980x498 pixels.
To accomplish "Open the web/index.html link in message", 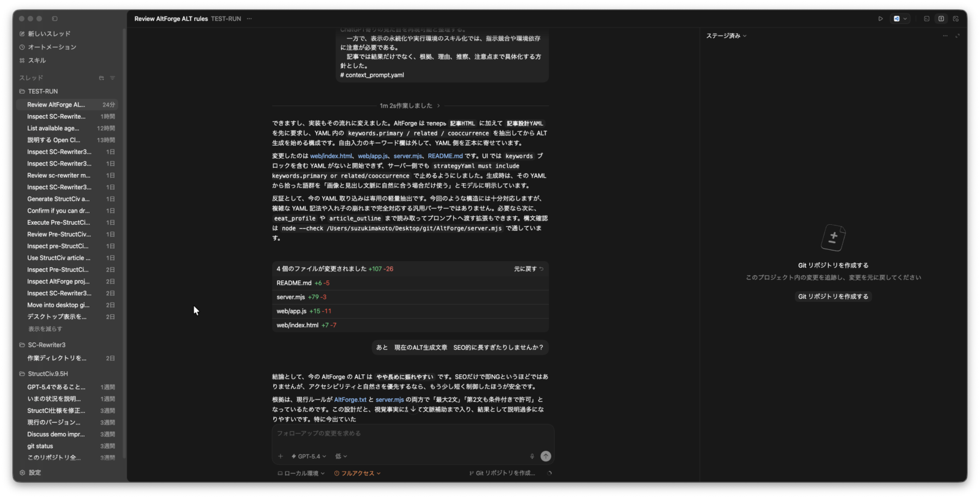I will coord(331,156).
